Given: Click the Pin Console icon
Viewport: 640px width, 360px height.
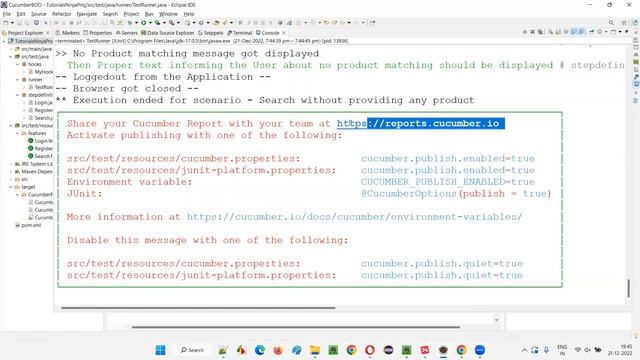Looking at the screenshot, I should point(591,32).
